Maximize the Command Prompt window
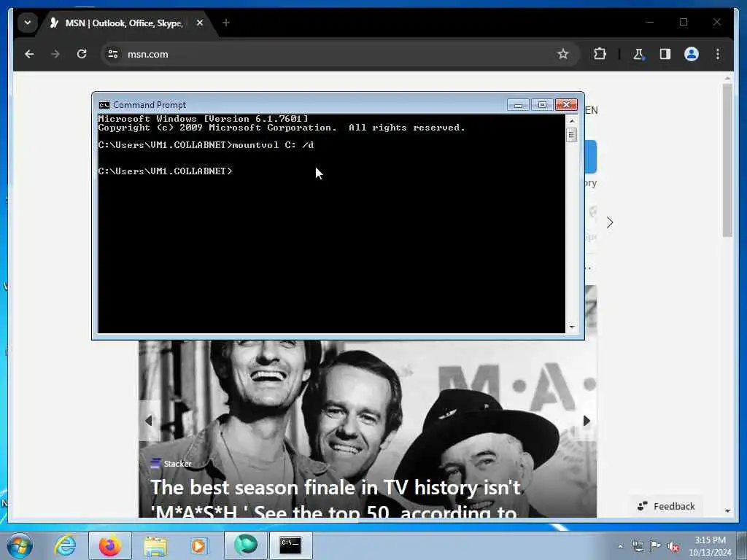The image size is (747, 560). (x=542, y=105)
